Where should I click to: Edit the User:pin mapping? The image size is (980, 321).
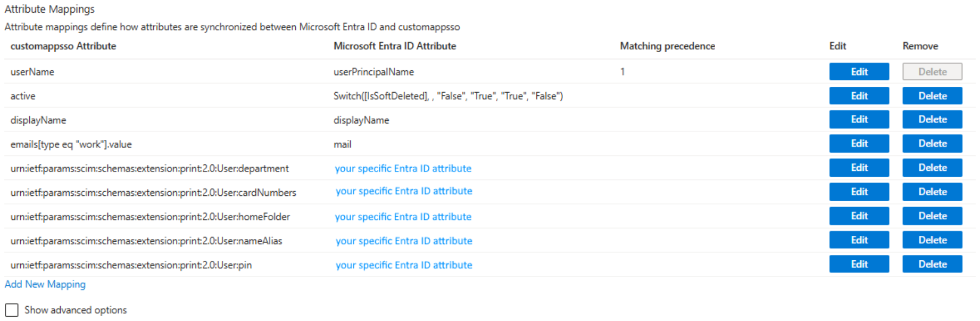[x=859, y=264]
